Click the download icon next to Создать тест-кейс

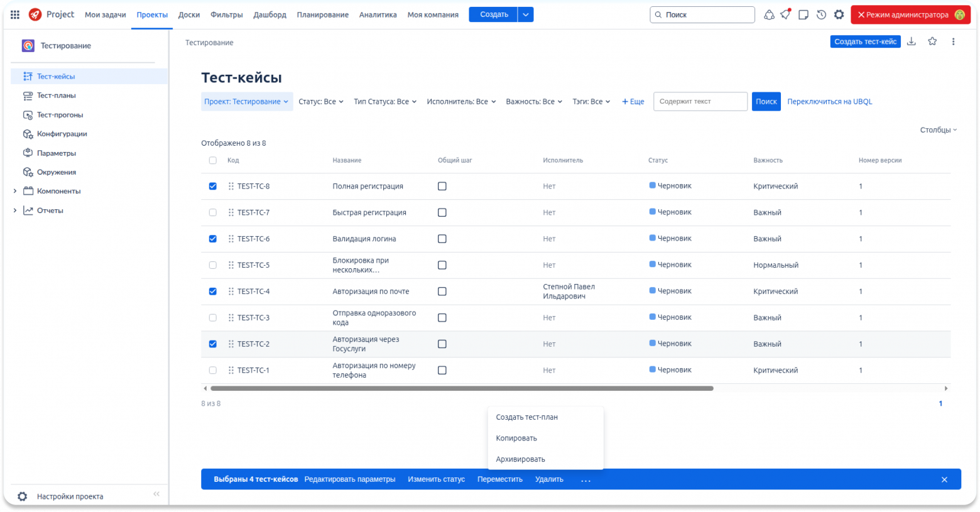pos(912,41)
